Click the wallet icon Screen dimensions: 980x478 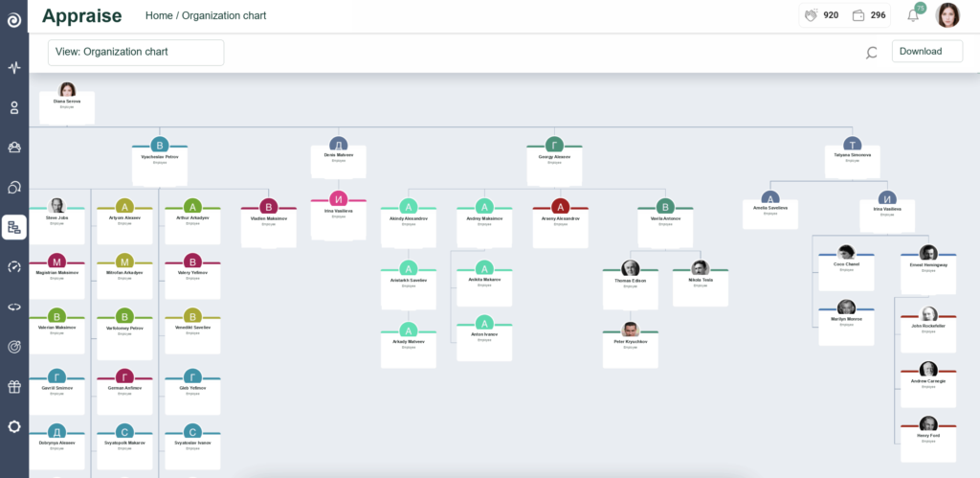[858, 15]
